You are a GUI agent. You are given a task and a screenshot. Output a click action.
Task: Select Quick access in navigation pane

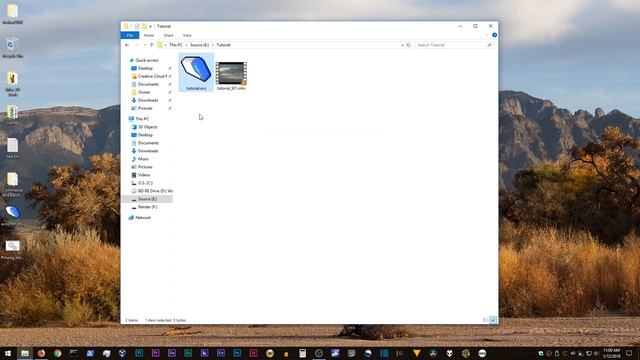(x=147, y=60)
